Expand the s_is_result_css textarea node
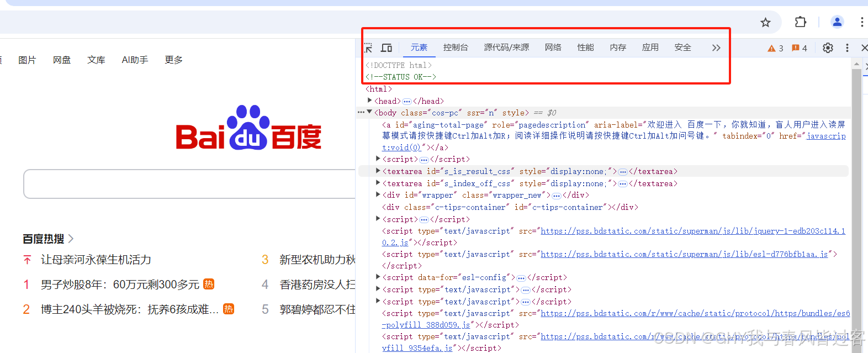 click(378, 171)
